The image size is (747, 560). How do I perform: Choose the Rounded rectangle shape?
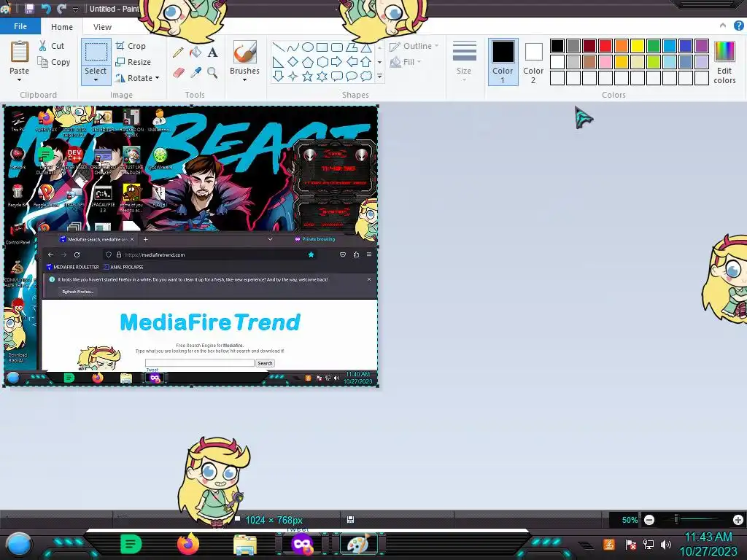pyautogui.click(x=337, y=47)
